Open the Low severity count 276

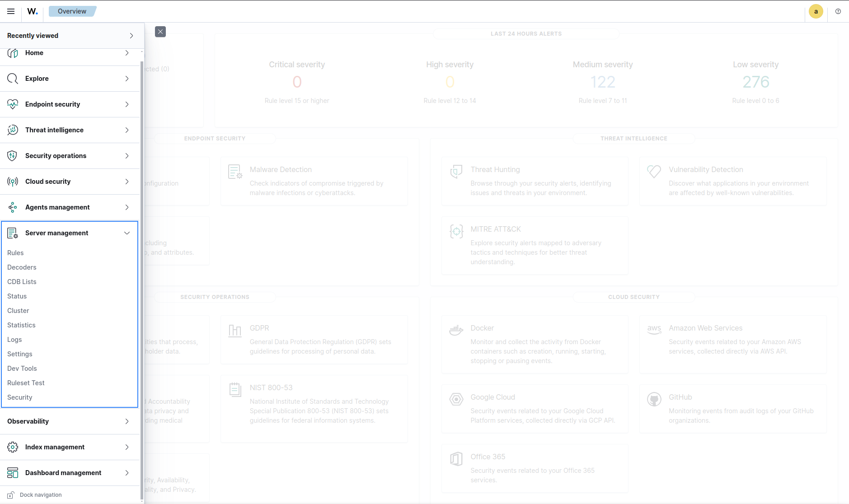click(756, 82)
